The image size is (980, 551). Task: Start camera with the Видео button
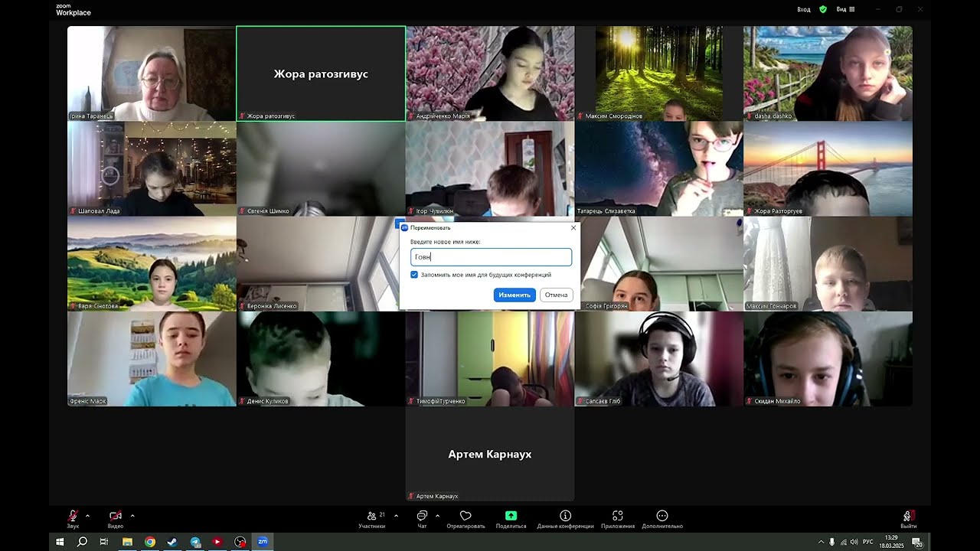point(116,519)
